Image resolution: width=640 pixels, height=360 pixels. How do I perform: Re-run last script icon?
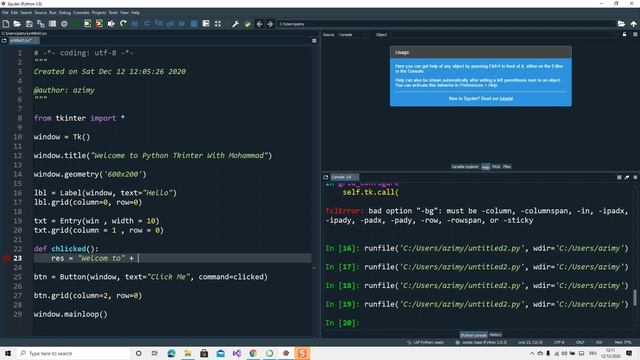[123, 24]
